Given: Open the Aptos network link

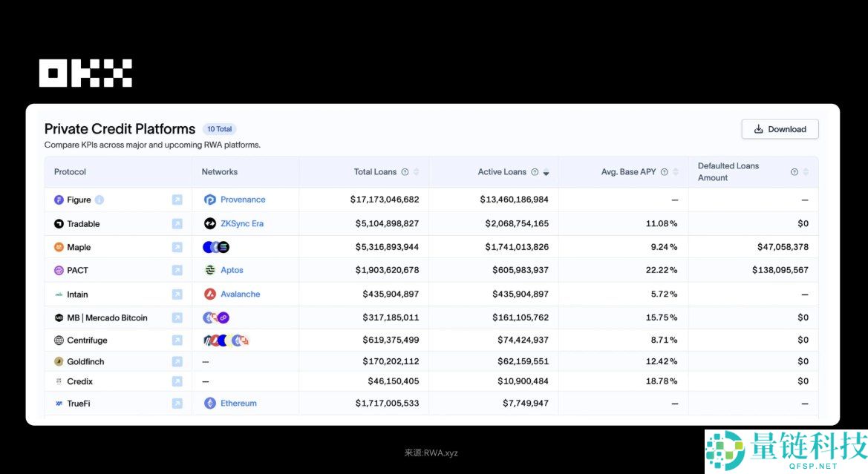Looking at the screenshot, I should (x=232, y=270).
